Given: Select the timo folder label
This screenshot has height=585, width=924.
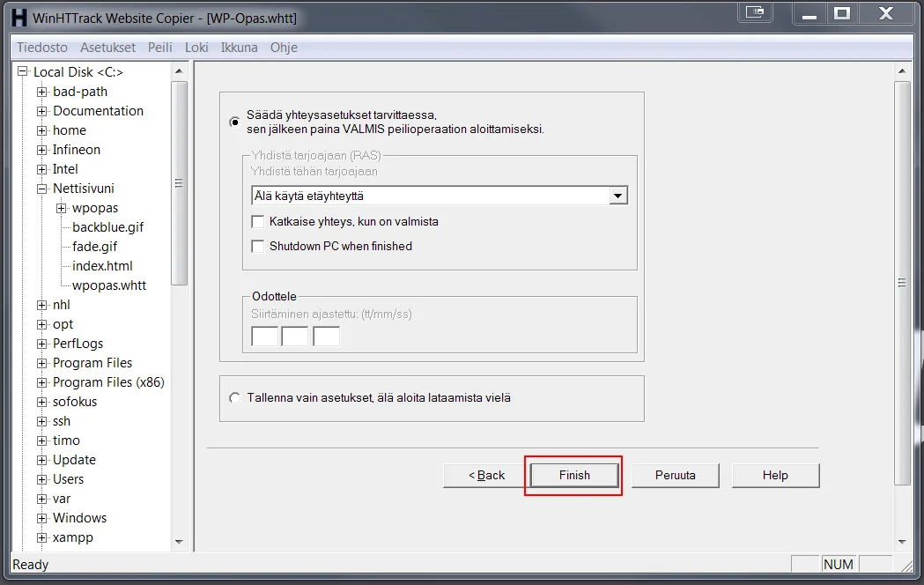Looking at the screenshot, I should point(66,441).
